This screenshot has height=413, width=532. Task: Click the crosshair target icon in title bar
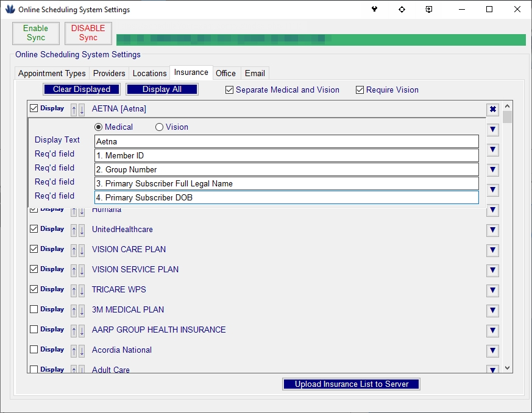tap(402, 10)
